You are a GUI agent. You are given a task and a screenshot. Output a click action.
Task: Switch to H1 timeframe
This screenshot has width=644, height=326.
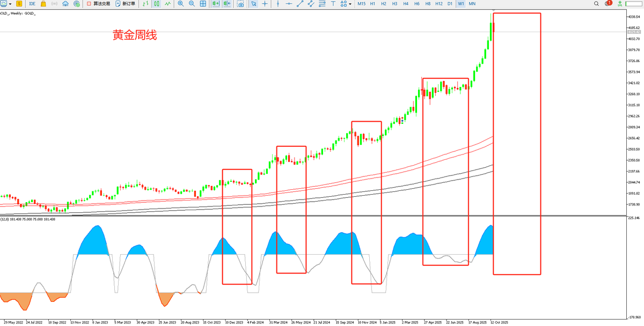tap(372, 4)
